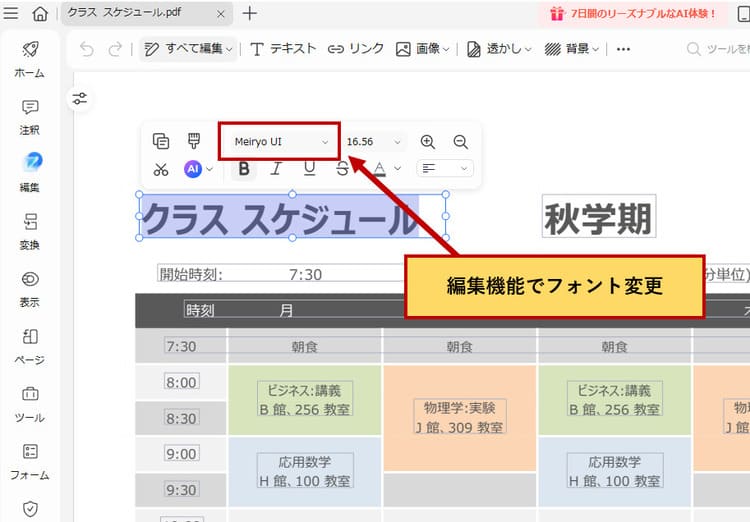Toggle underline formatting

click(x=309, y=169)
